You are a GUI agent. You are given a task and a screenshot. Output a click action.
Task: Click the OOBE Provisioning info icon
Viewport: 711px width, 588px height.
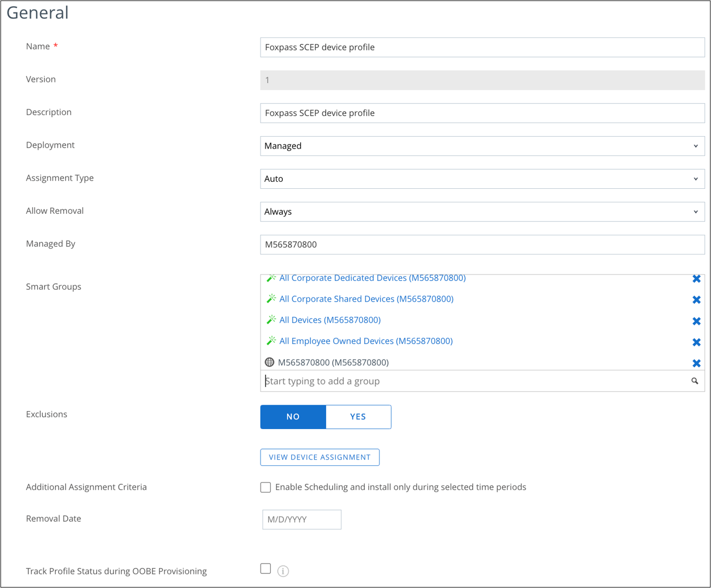pos(283,571)
